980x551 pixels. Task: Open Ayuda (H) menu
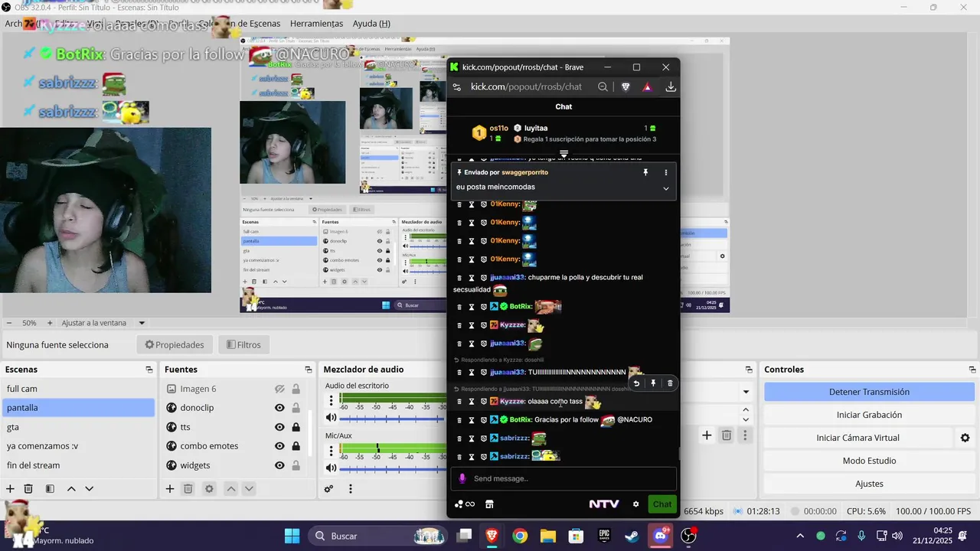point(371,24)
